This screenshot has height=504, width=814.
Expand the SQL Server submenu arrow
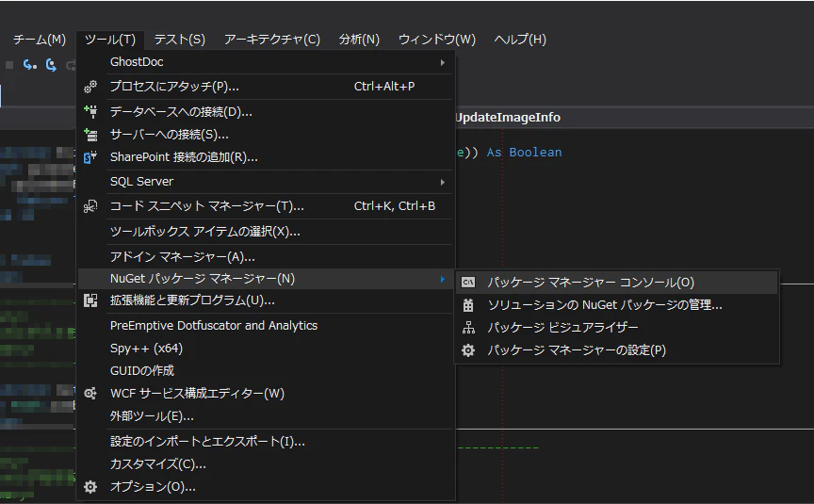click(442, 182)
